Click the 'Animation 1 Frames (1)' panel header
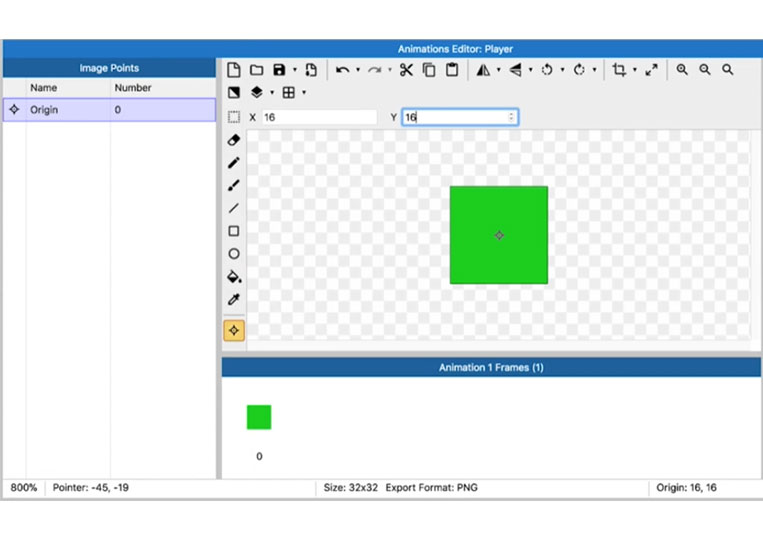 point(491,368)
